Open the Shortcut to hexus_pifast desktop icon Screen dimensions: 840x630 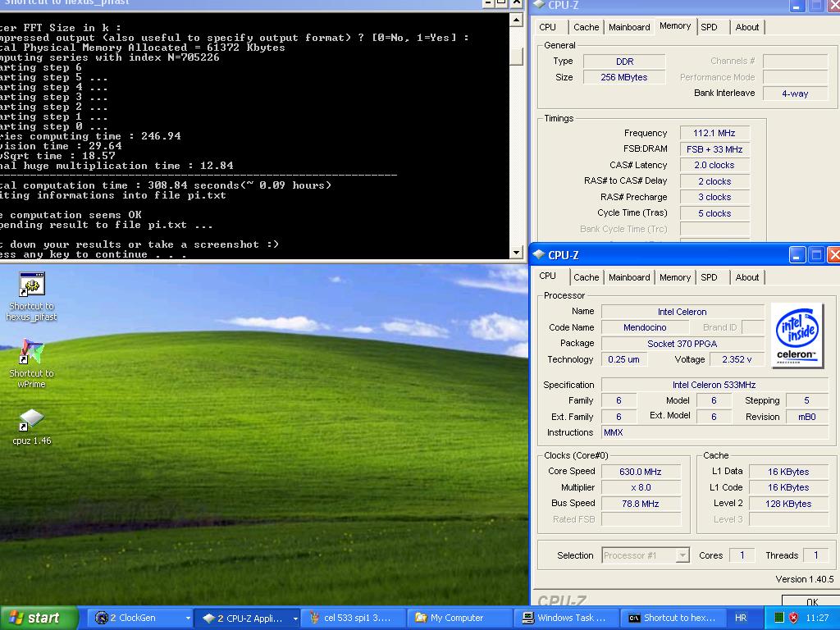pyautogui.click(x=32, y=295)
